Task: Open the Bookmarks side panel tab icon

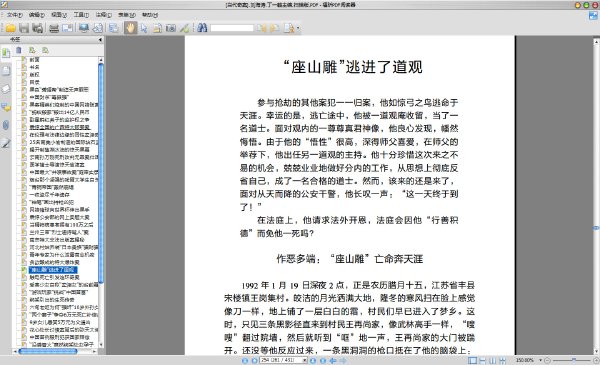Action: 6,53
